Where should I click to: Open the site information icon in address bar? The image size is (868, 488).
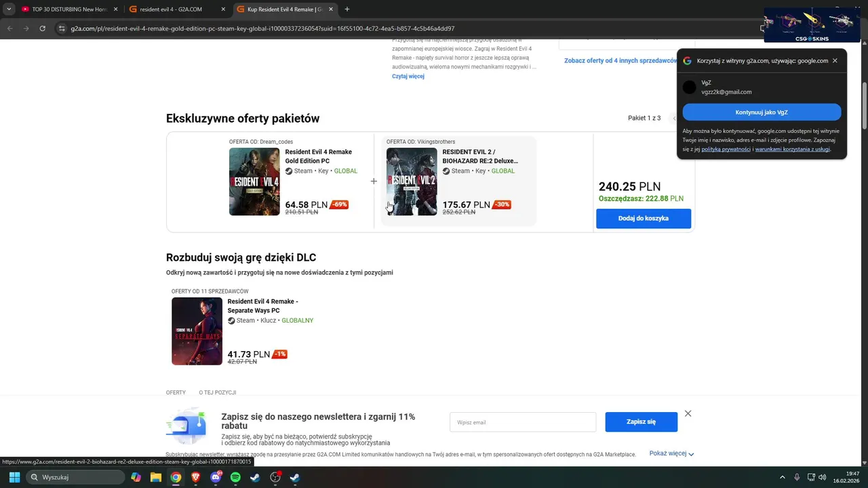pyautogui.click(x=62, y=28)
